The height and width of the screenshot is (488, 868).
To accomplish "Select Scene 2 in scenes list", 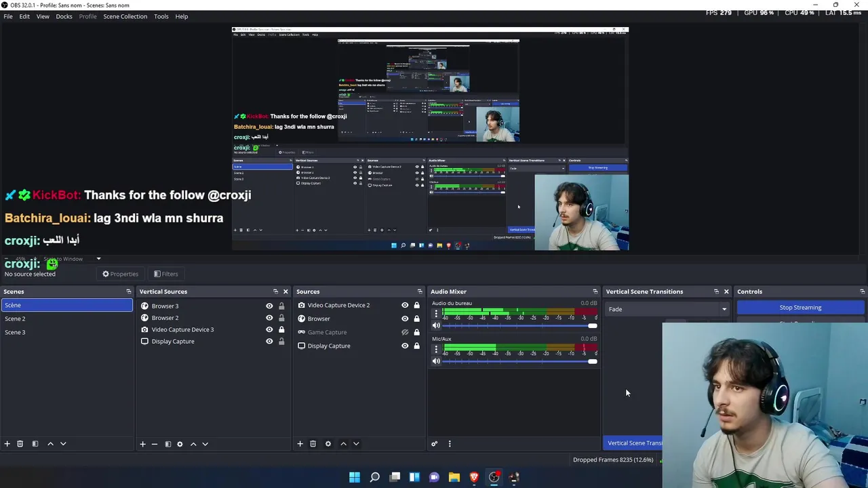I will pos(67,319).
